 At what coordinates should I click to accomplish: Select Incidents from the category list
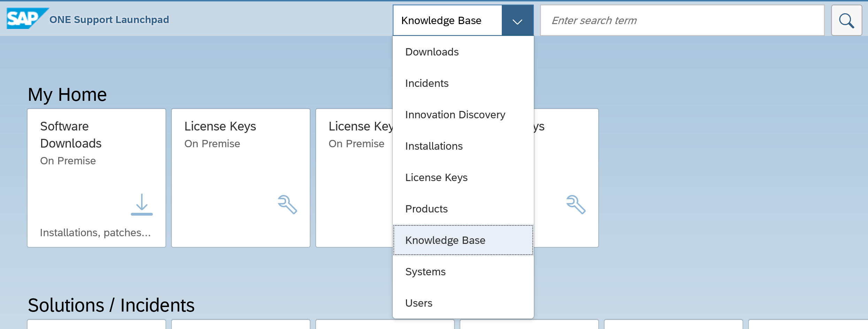point(427,83)
